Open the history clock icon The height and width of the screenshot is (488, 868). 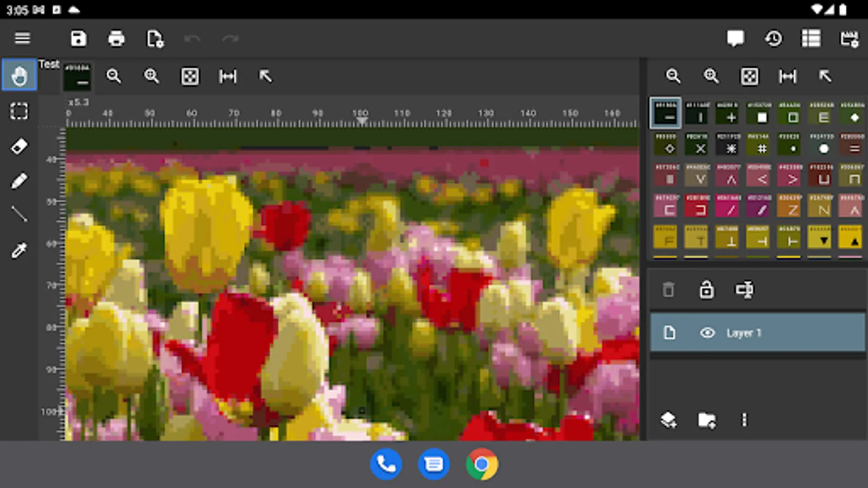pyautogui.click(x=774, y=38)
